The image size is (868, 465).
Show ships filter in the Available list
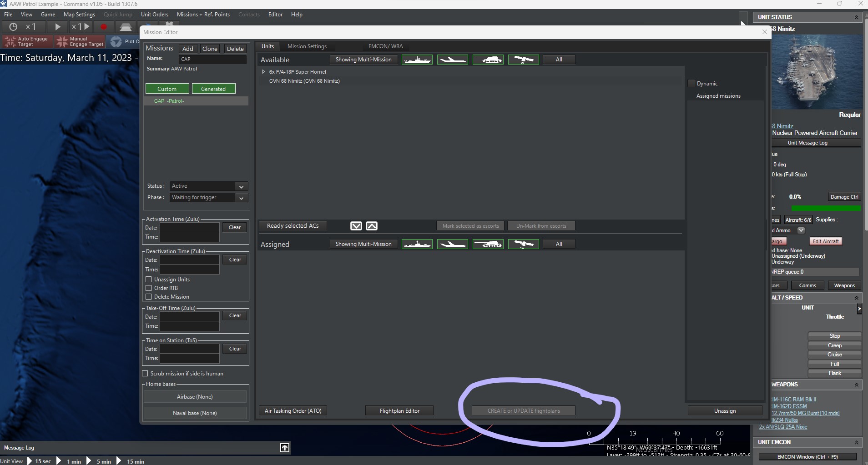pyautogui.click(x=417, y=60)
